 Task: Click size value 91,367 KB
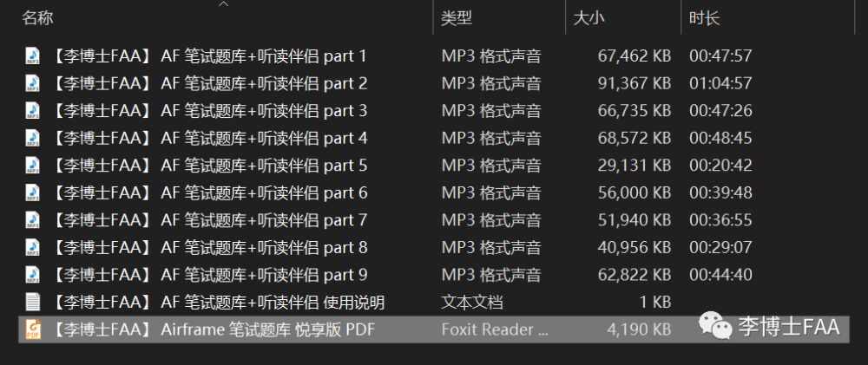click(635, 83)
